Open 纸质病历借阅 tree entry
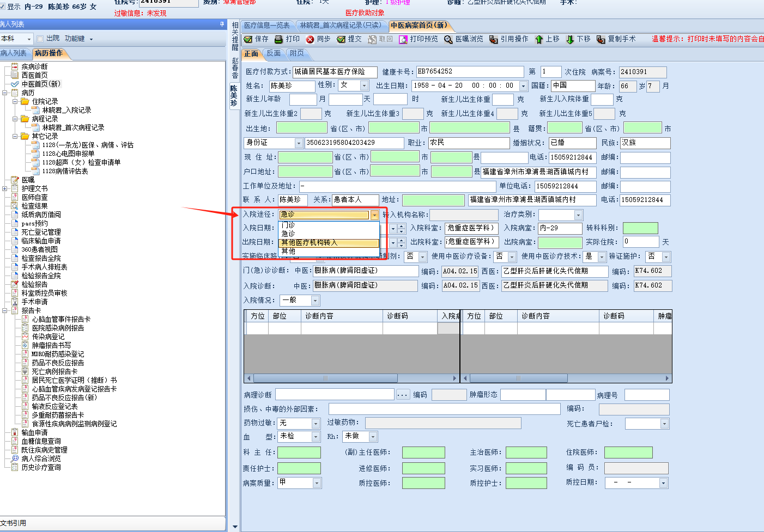Image resolution: width=764 pixels, height=532 pixels. point(41,215)
